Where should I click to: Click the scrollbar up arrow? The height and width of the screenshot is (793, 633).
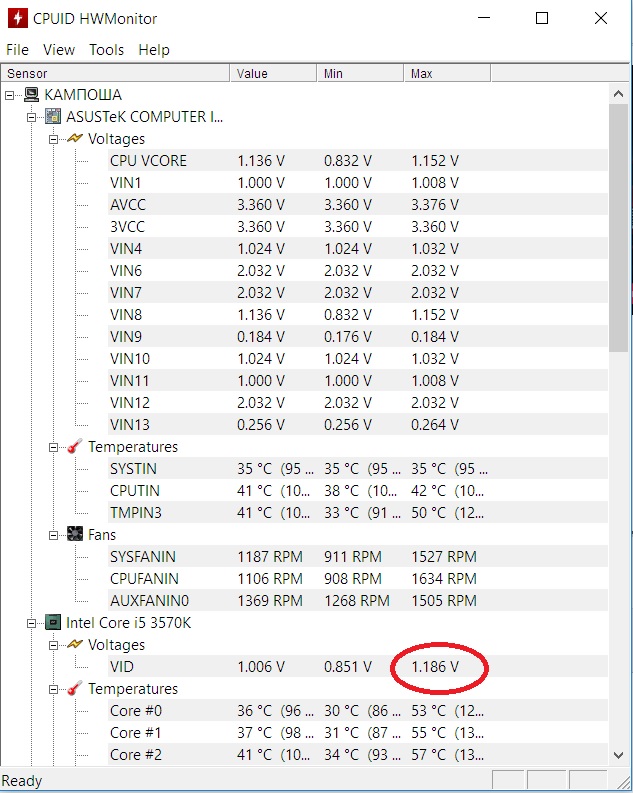click(x=618, y=94)
